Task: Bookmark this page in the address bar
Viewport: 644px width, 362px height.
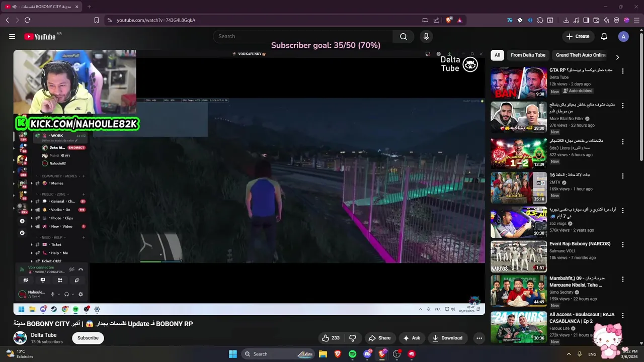Action: (97, 20)
